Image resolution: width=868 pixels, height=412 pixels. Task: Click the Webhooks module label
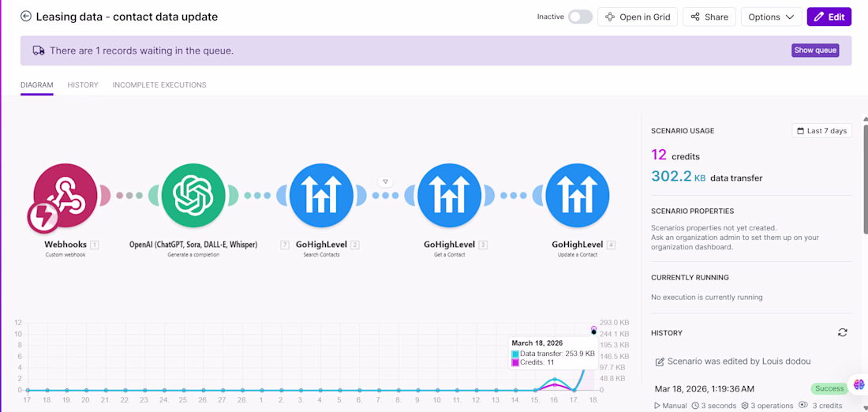coord(65,244)
